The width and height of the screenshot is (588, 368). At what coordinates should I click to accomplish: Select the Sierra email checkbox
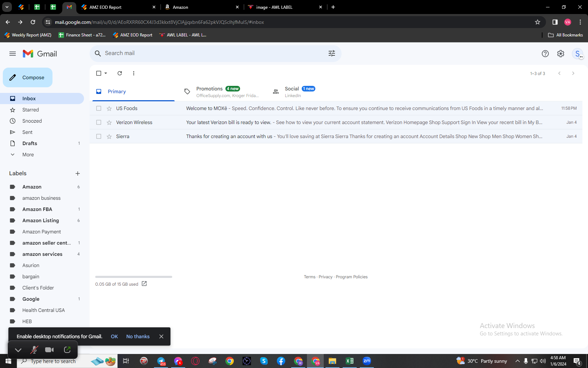(x=99, y=137)
